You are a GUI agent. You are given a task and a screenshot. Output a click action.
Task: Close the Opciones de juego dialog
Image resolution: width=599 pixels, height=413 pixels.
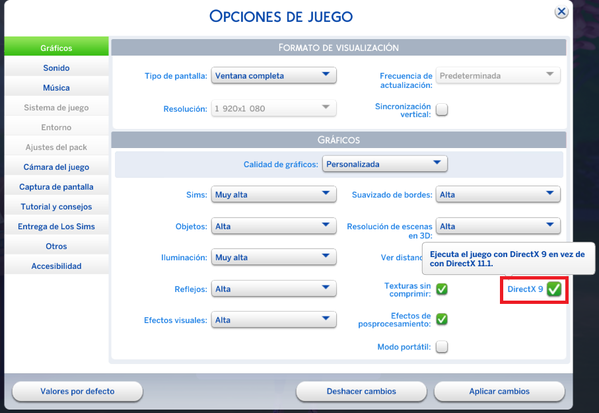tap(561, 12)
